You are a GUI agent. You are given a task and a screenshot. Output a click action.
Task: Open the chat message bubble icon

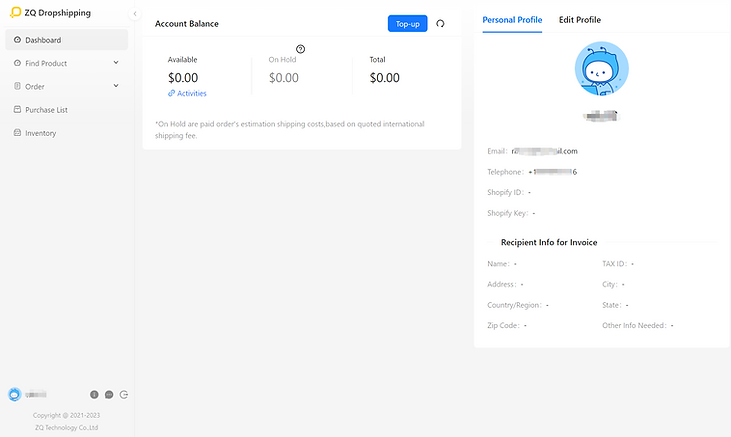tap(109, 395)
